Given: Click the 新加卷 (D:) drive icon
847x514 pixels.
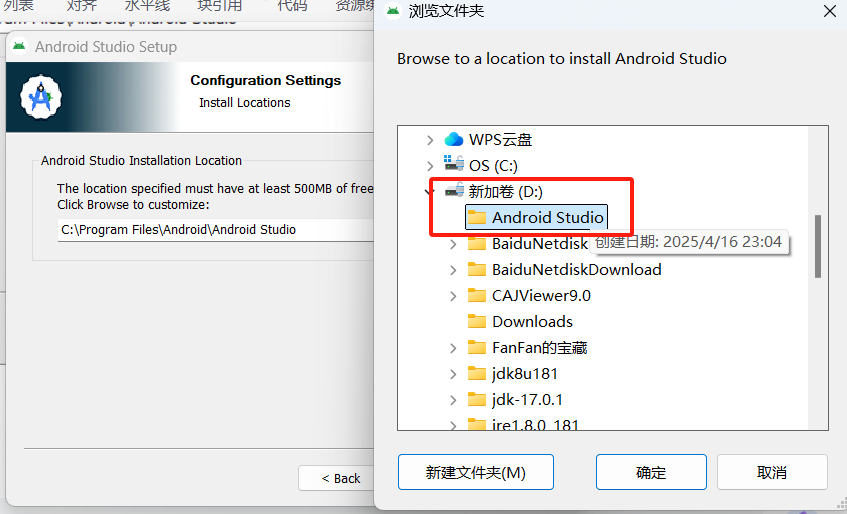Looking at the screenshot, I should (454, 191).
